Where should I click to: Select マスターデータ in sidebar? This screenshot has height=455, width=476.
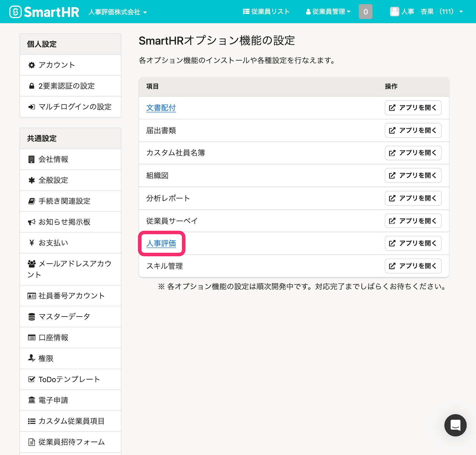coord(71,317)
